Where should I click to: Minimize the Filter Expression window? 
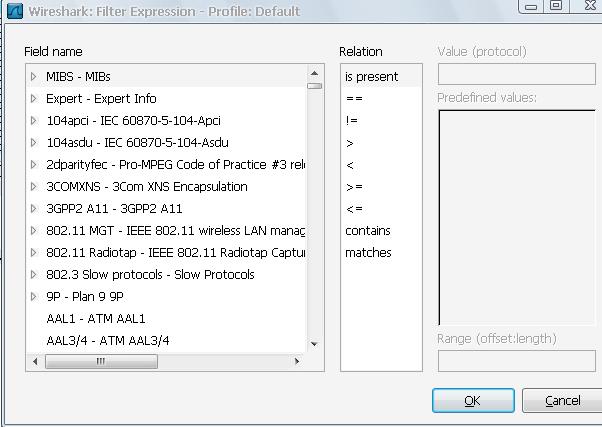(x=531, y=7)
